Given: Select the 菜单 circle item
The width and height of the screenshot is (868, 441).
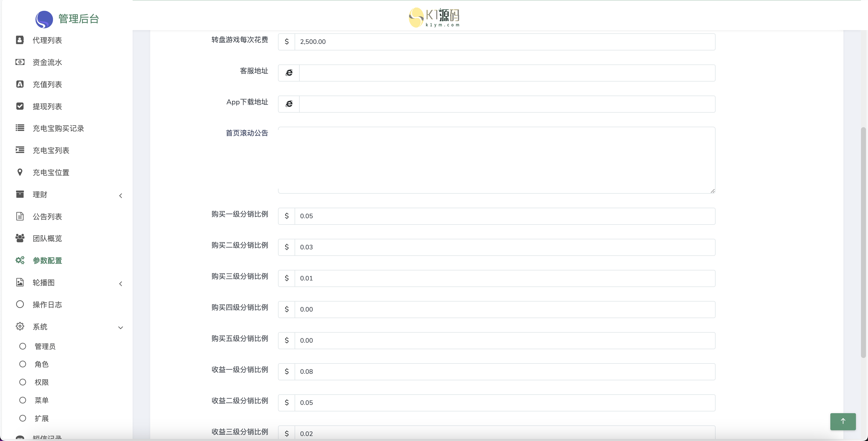Looking at the screenshot, I should pyautogui.click(x=23, y=400).
